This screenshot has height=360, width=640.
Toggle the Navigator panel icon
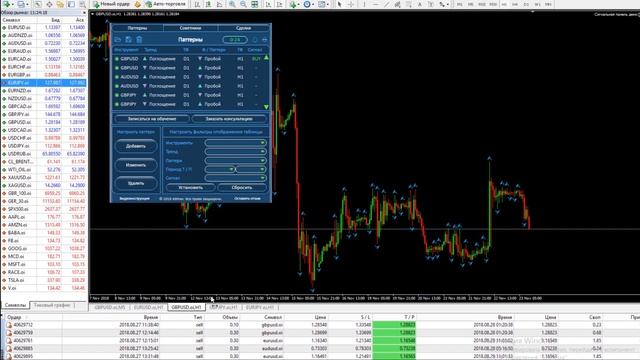[x=60, y=4]
